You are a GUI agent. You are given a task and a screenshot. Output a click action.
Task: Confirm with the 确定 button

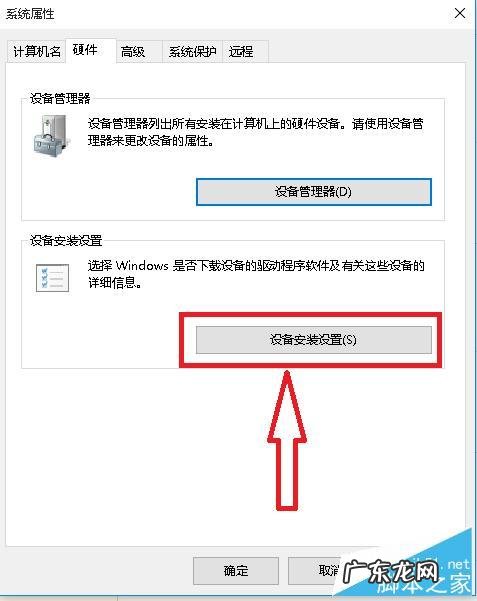pyautogui.click(x=236, y=571)
